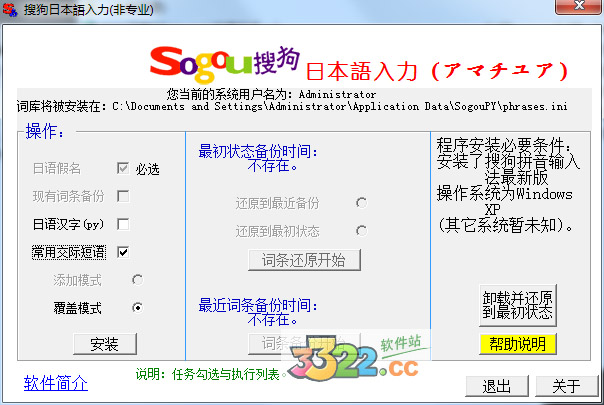Click the 最初状态备份时间 heading text
Screen dimensions: 604x405
[258, 151]
